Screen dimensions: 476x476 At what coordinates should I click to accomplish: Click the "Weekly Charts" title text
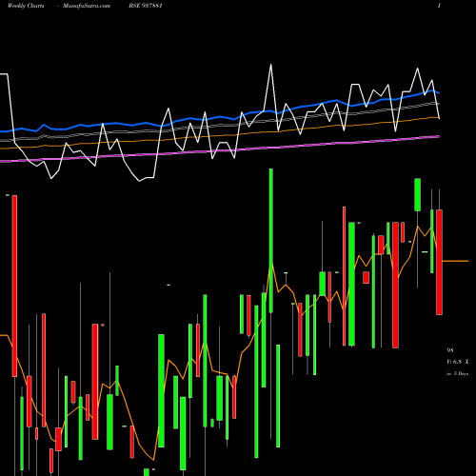coord(26,6)
